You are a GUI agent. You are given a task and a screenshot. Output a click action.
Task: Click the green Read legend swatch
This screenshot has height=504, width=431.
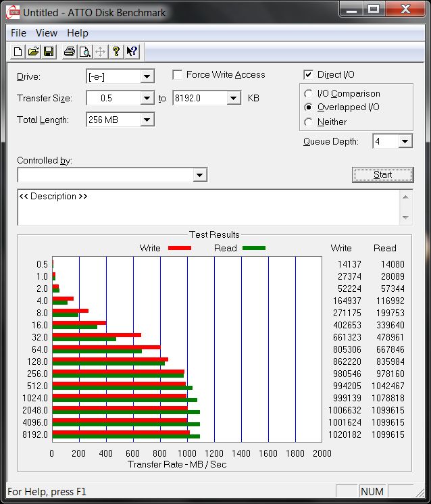(x=254, y=248)
